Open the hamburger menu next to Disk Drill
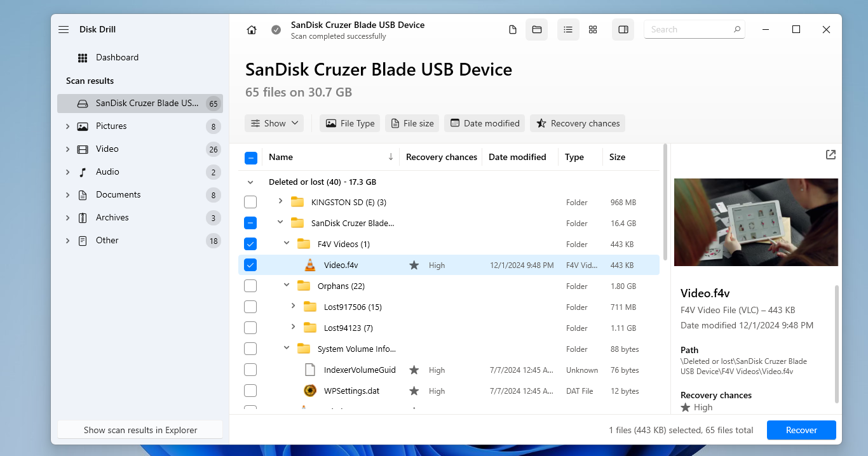 [64, 30]
